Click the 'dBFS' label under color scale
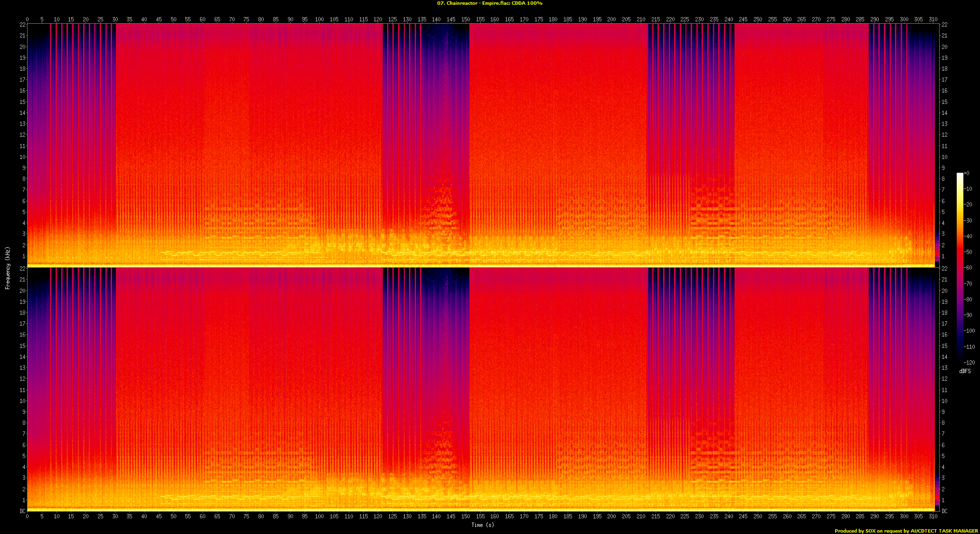 tap(965, 371)
